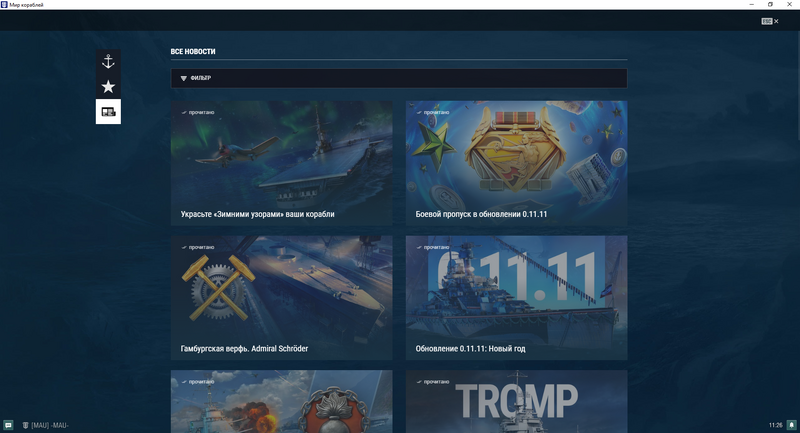Open the chat icon at bottom left
Image resolution: width=800 pixels, height=433 pixels.
(8, 425)
